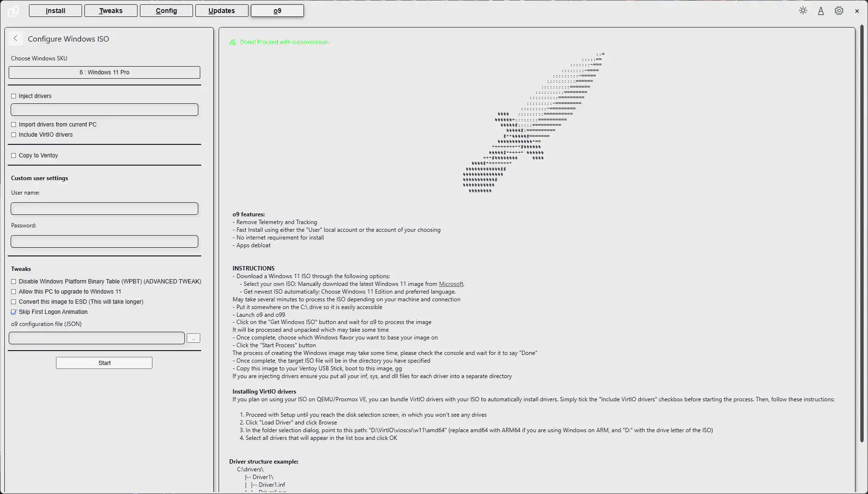Open the Windows SKU dropdown showing Windows 11 Pro
The image size is (868, 494).
(x=104, y=72)
